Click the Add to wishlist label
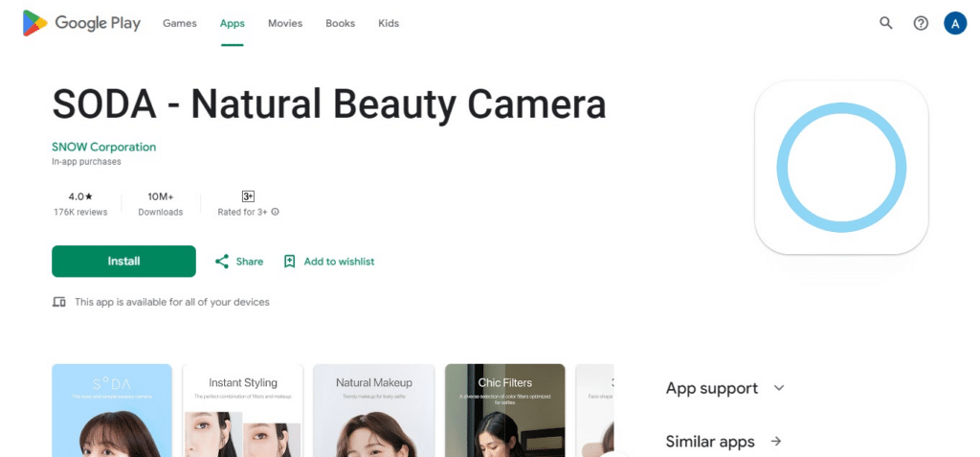 [339, 261]
